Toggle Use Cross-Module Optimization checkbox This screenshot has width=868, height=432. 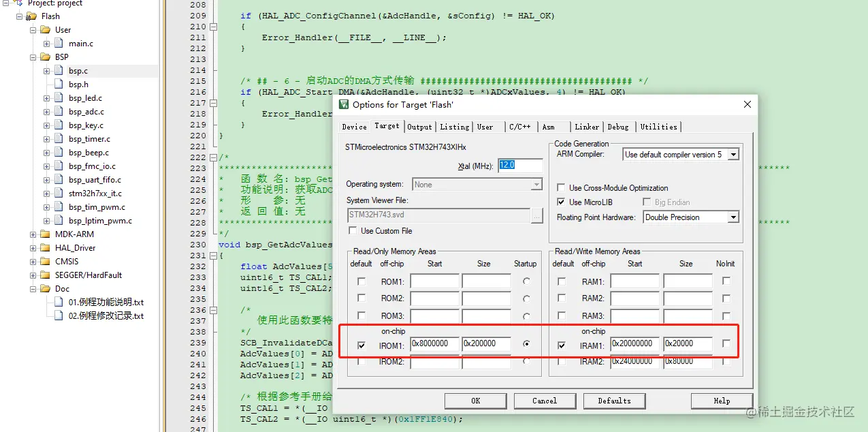(561, 188)
